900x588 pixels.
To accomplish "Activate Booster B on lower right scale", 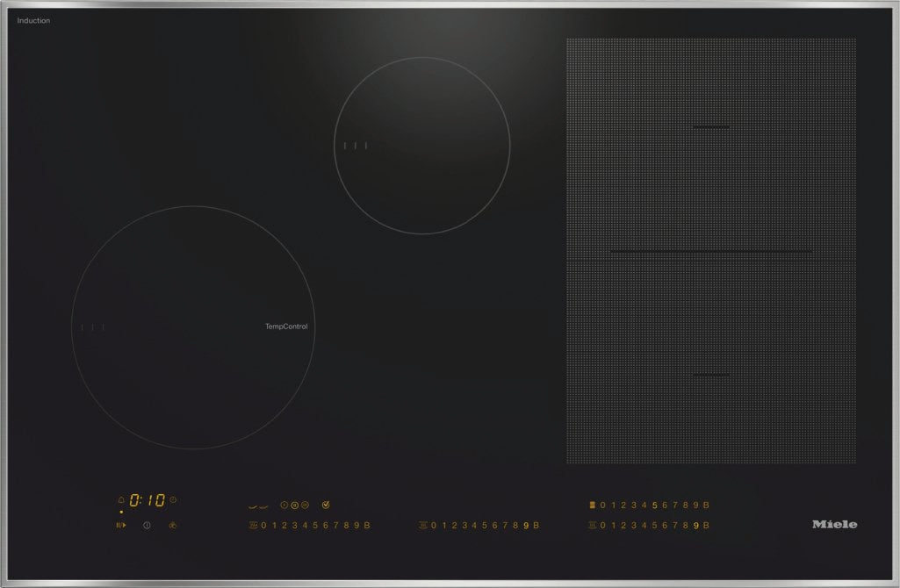I will pos(706,526).
